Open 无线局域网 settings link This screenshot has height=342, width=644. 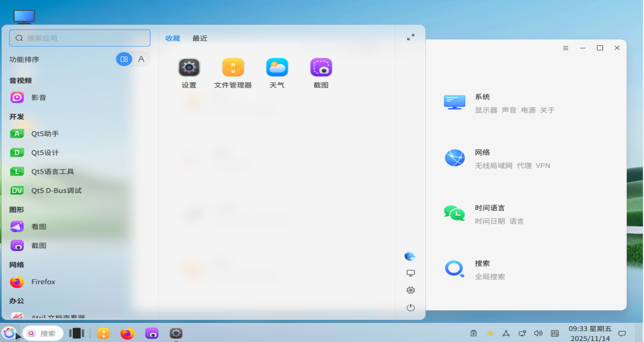click(494, 166)
